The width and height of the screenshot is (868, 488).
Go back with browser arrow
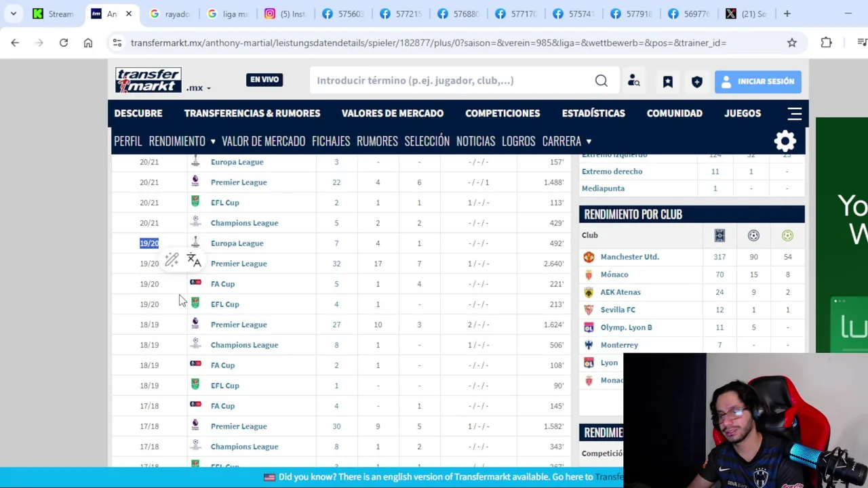[15, 43]
